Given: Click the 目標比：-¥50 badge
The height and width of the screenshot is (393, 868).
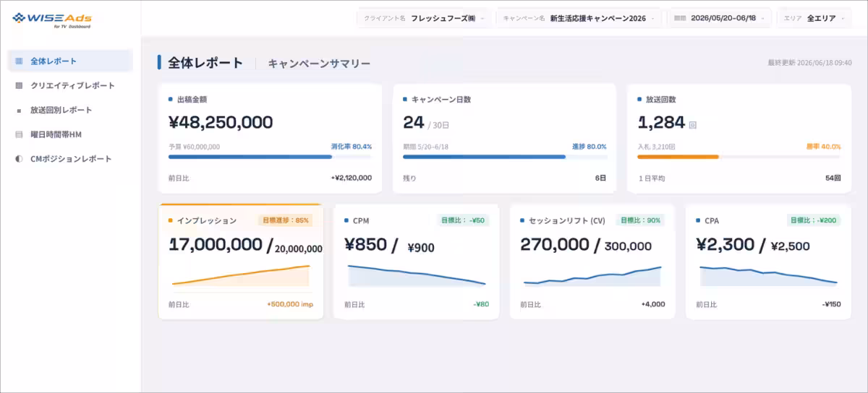Looking at the screenshot, I should (x=464, y=220).
